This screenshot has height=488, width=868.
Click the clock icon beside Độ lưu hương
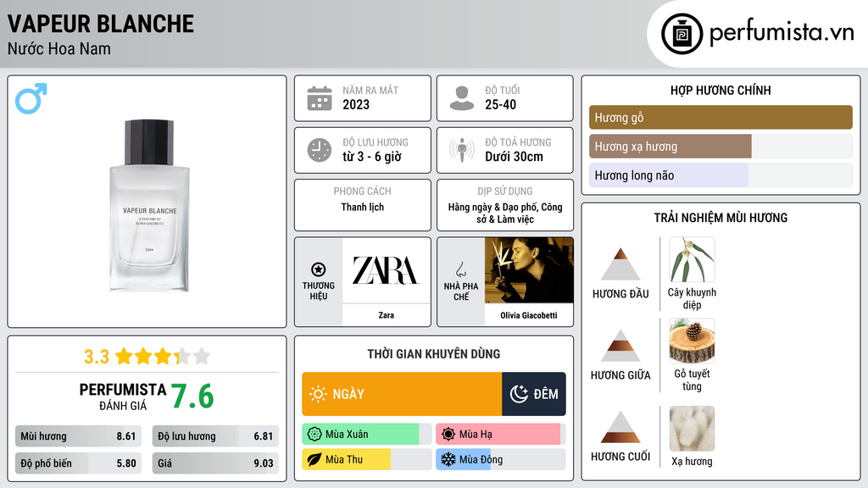coord(320,150)
